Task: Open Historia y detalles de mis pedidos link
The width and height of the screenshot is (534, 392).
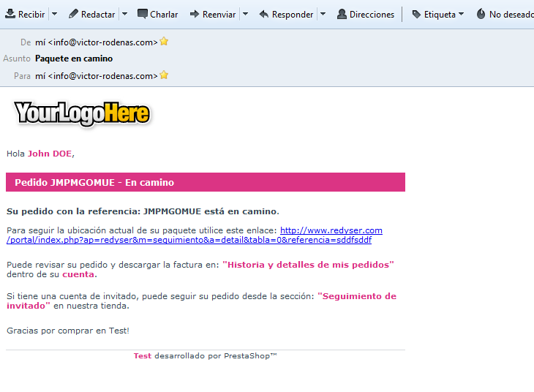Action: point(308,265)
